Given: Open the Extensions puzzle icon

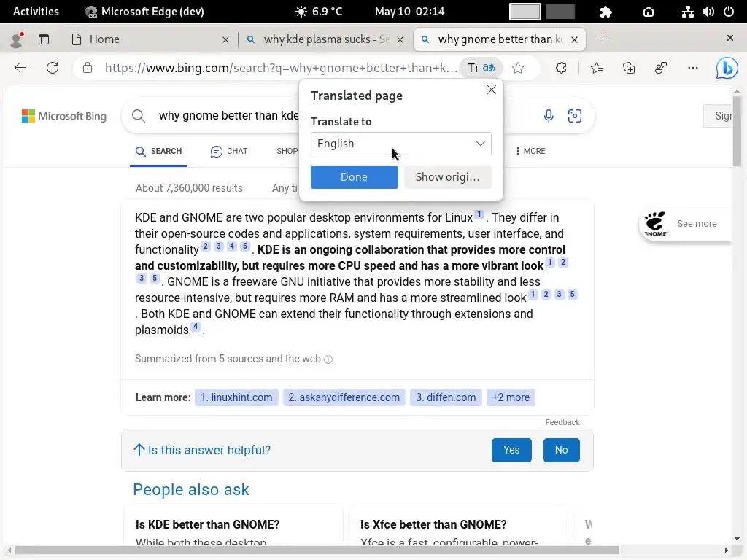Looking at the screenshot, I should tap(561, 68).
